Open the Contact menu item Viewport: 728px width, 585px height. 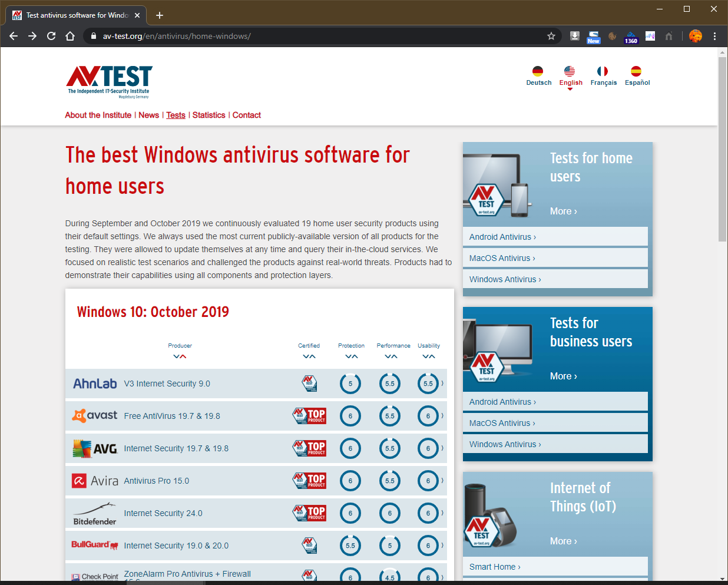(247, 115)
